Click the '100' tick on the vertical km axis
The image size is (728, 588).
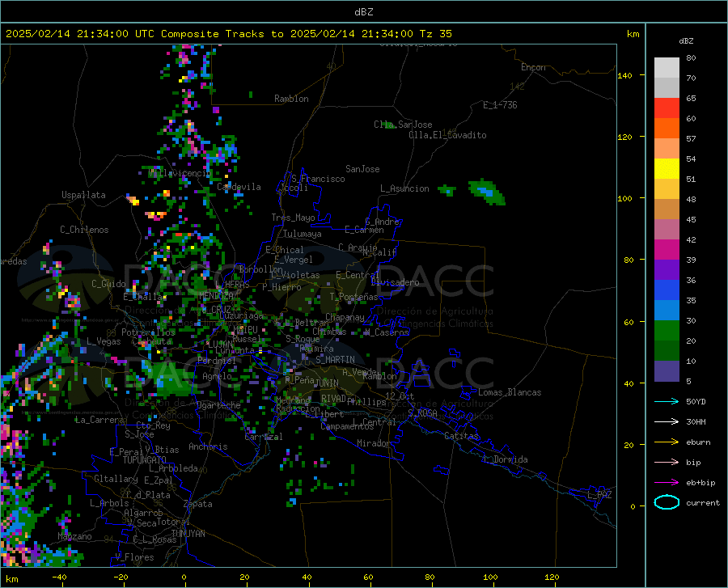pyautogui.click(x=624, y=198)
